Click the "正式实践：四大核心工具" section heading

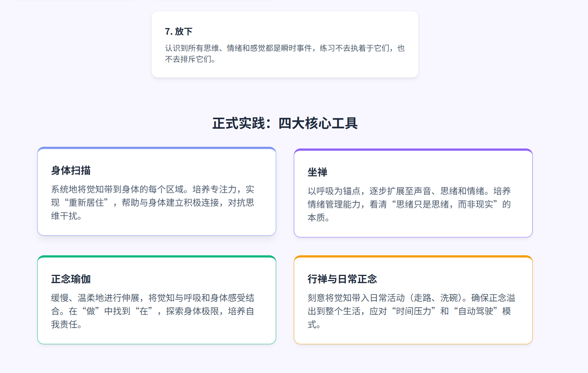point(285,123)
